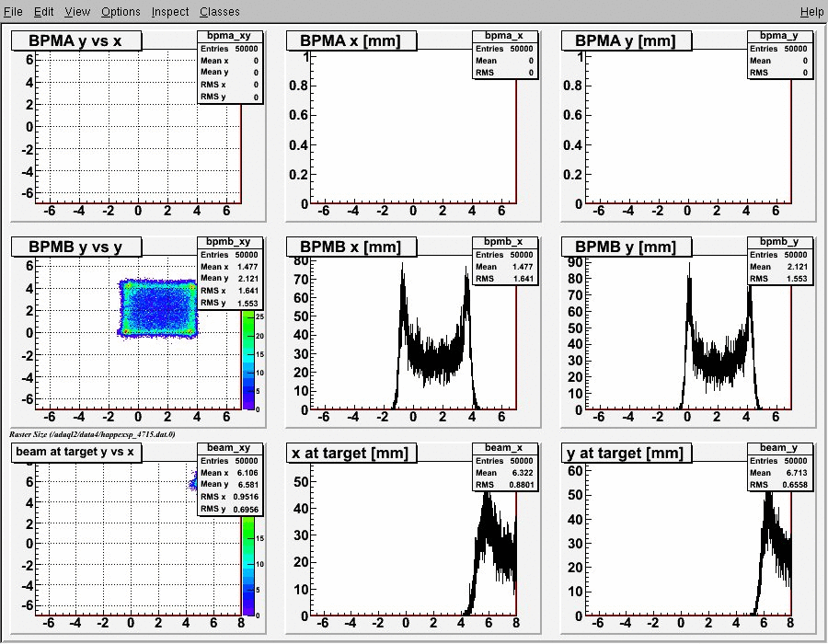Click the bpmb_y statistics box
Image resolution: width=828 pixels, height=644 pixels.
tap(780, 260)
